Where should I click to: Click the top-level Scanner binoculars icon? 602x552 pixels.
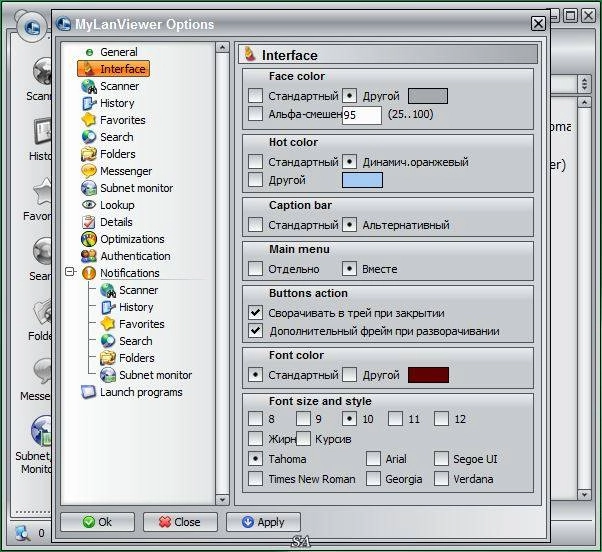point(89,86)
